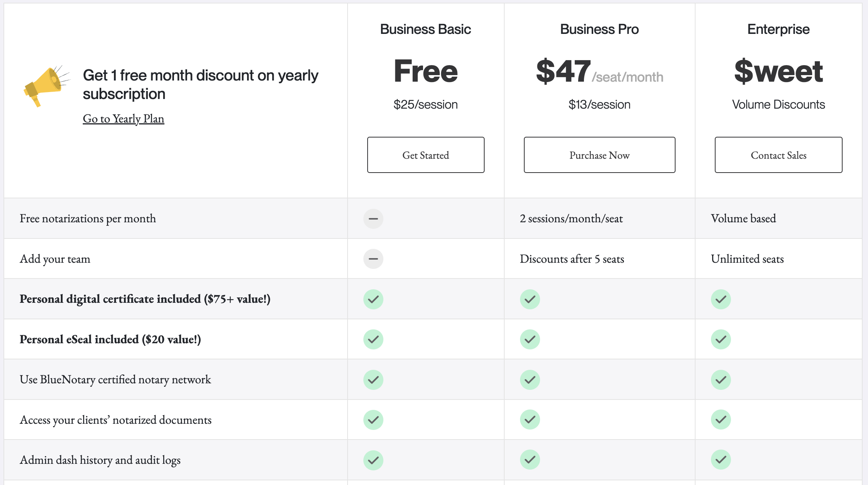Click the Enterprise checkmark for clients' notarized documents
Viewport: 868px width, 485px height.
click(x=721, y=420)
